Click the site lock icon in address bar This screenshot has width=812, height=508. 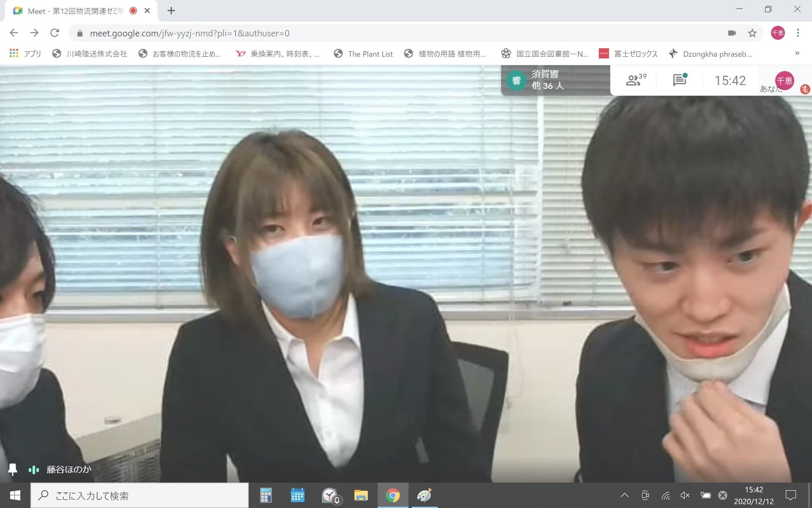80,33
